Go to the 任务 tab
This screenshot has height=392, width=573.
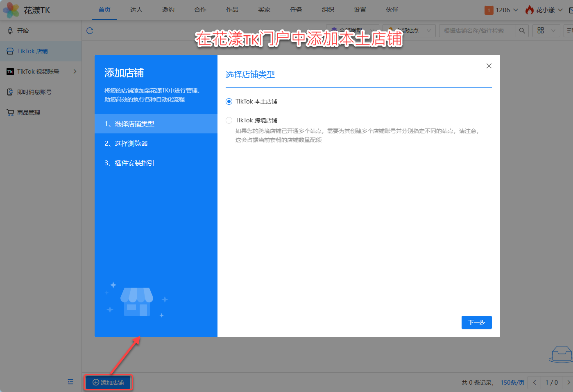(296, 10)
